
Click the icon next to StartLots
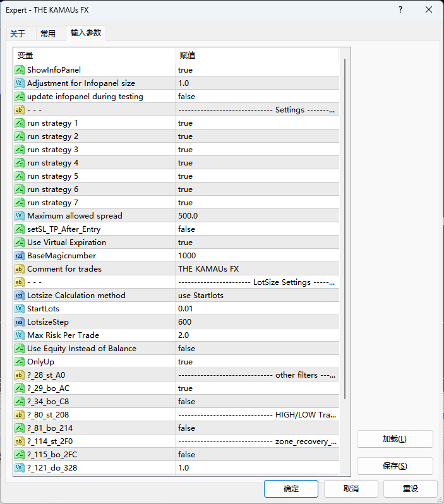[x=20, y=309]
